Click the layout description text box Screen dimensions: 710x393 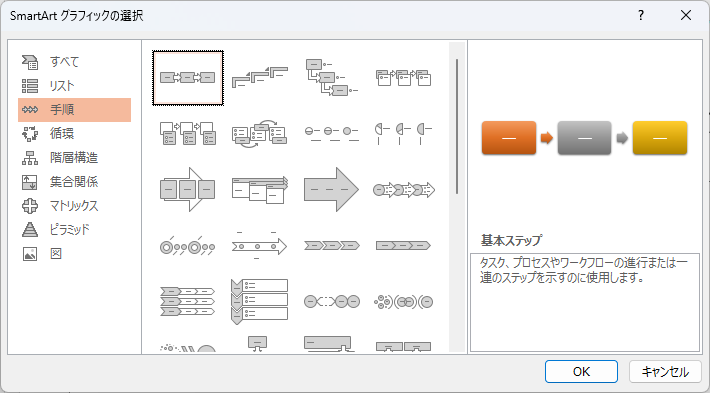point(585,302)
